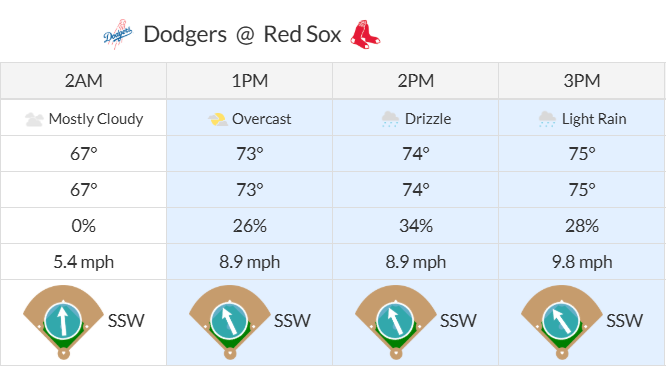Select the 3PM column header
This screenshot has height=366, width=666.
coord(581,81)
